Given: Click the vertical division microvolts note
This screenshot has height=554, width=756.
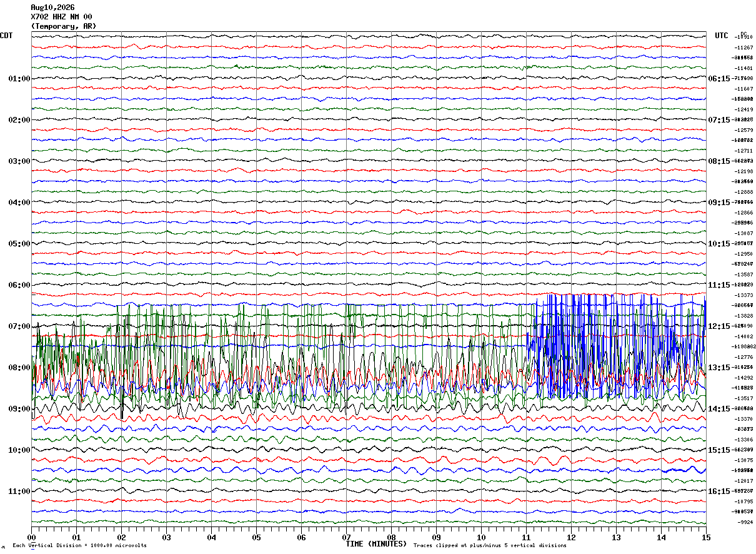Looking at the screenshot, I should [79, 545].
